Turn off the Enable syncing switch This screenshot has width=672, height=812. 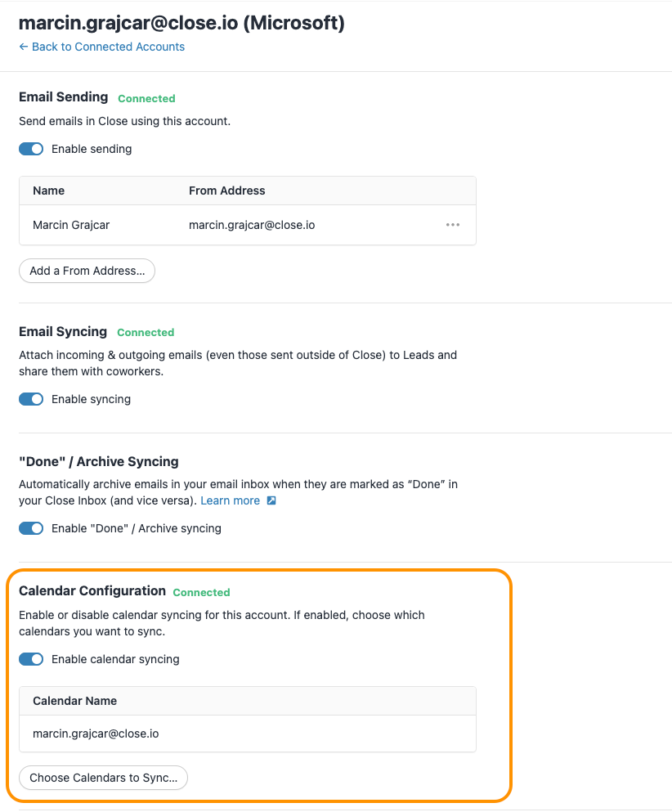tap(31, 399)
